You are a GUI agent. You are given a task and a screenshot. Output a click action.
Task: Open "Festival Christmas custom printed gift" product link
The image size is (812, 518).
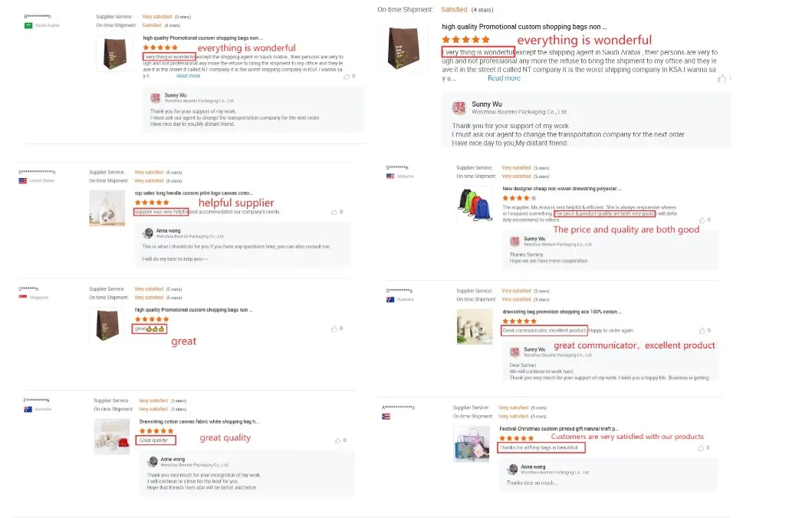(559, 429)
